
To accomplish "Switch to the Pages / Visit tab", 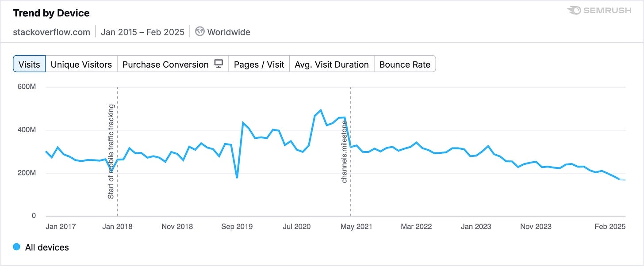I will coord(259,64).
